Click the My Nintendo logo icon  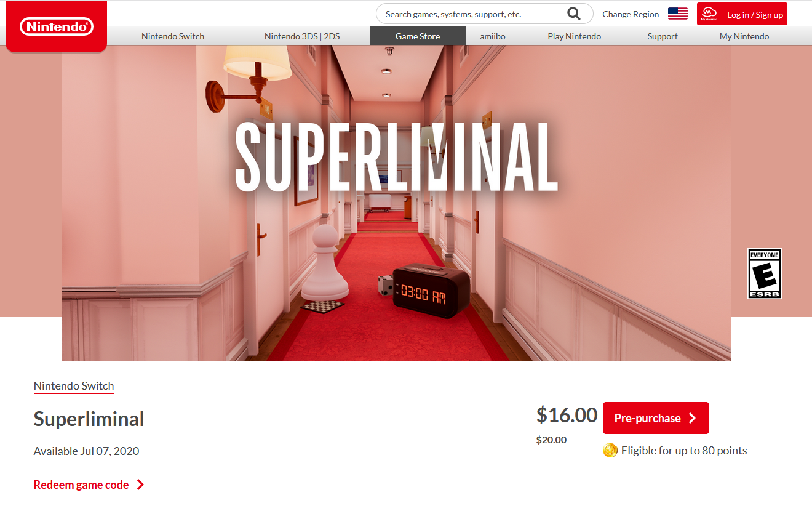[709, 14]
